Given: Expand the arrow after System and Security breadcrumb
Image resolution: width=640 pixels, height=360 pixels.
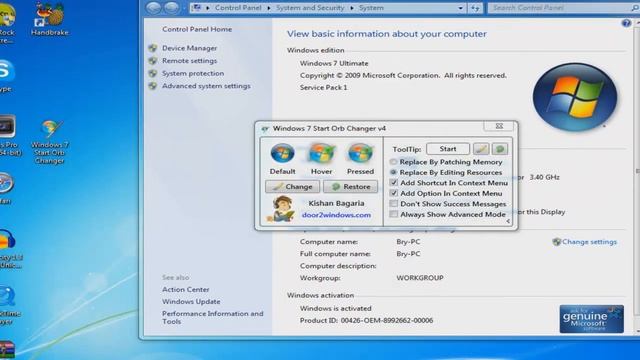Looking at the screenshot, I should pyautogui.click(x=352, y=8).
